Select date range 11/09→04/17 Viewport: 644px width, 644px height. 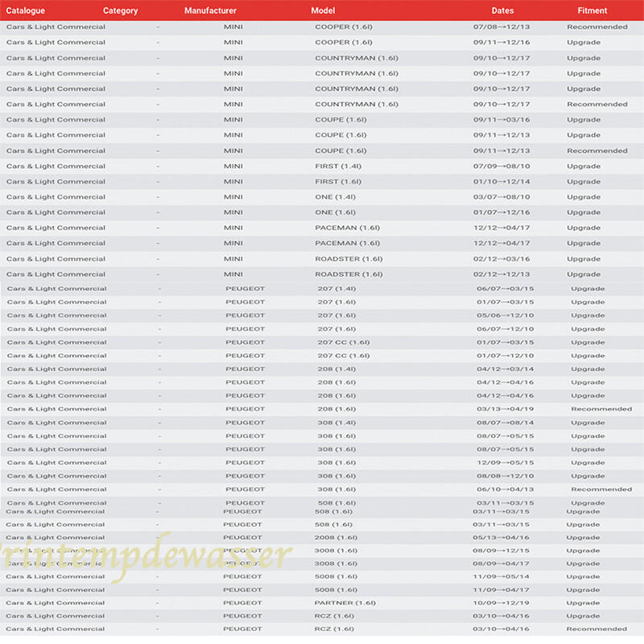[x=501, y=590]
